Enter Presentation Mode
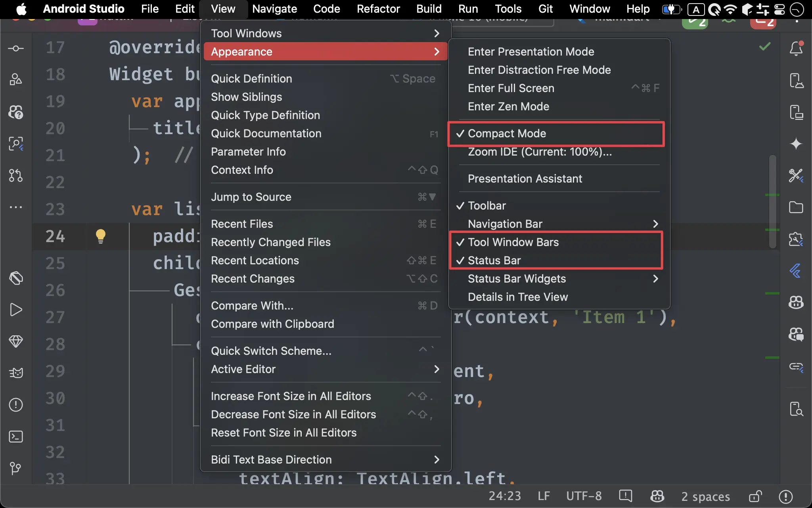The height and width of the screenshot is (508, 812). pos(559,52)
